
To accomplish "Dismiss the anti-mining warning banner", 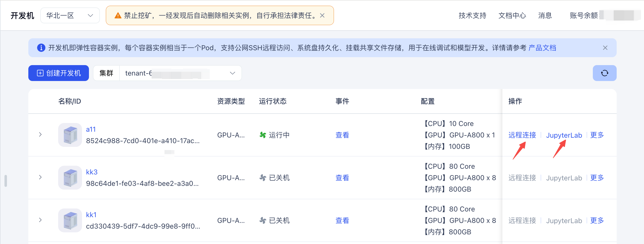I will (322, 15).
